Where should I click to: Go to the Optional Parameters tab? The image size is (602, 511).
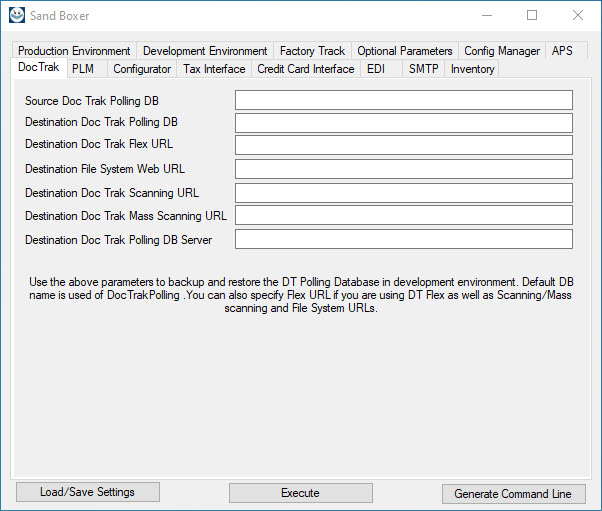point(405,51)
